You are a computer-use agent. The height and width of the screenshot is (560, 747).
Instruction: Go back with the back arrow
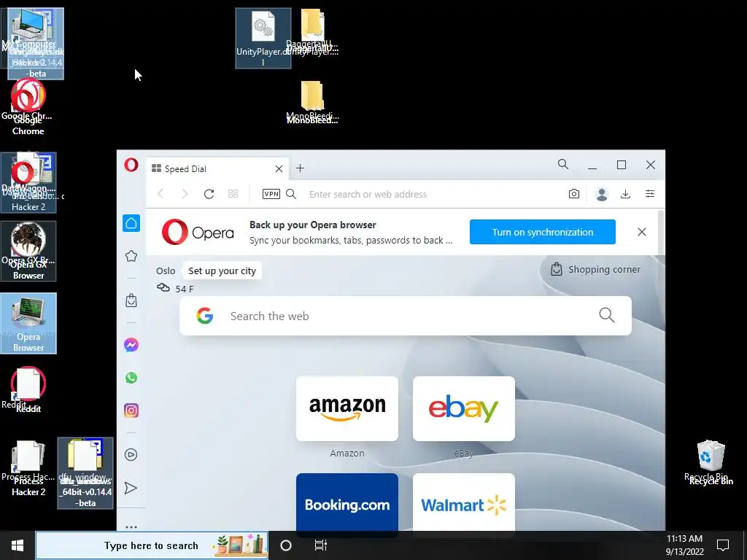click(x=160, y=194)
